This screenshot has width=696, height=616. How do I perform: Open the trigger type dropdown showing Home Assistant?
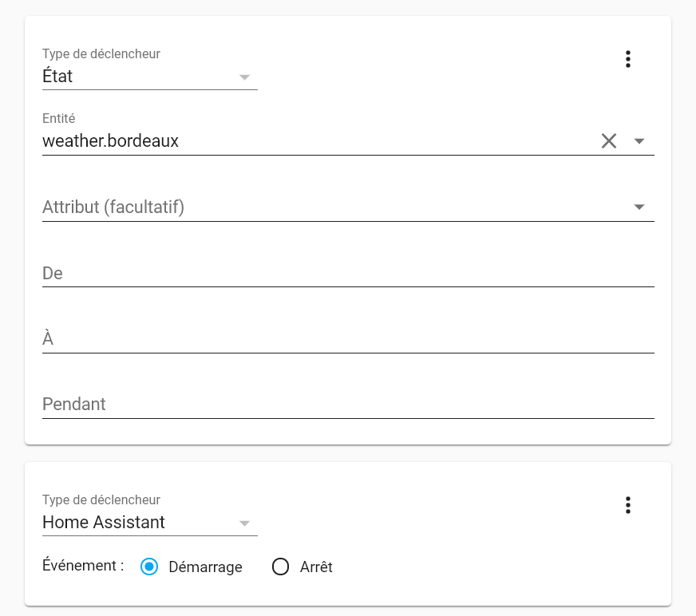(x=149, y=523)
